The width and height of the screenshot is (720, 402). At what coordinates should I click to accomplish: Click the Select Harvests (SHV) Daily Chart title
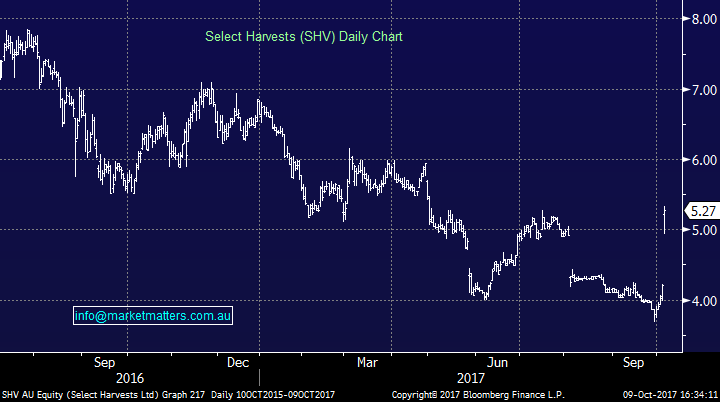[x=304, y=37]
